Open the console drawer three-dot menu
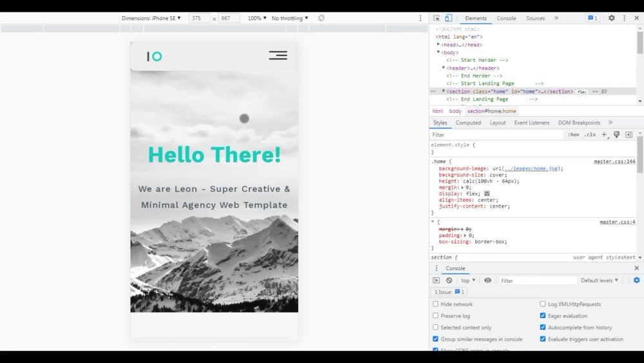The height and width of the screenshot is (363, 644). [436, 268]
